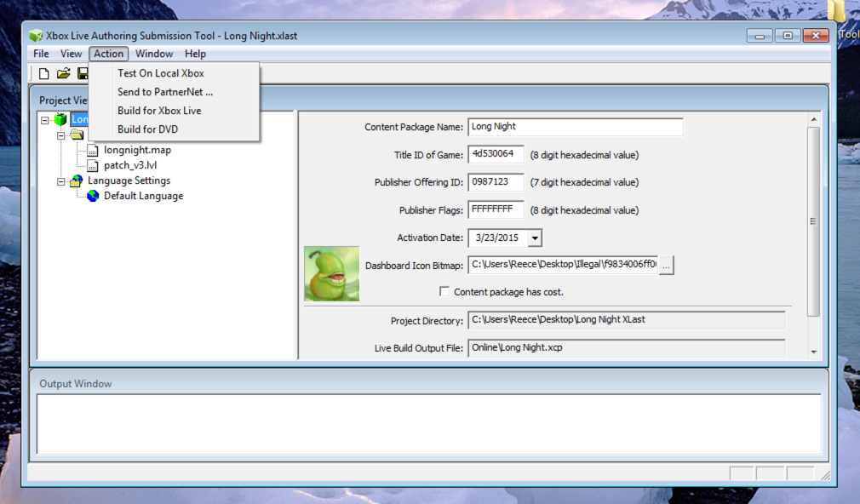The width and height of the screenshot is (860, 504).
Task: Click the desktop folder icon behind the window
Action: point(838,11)
